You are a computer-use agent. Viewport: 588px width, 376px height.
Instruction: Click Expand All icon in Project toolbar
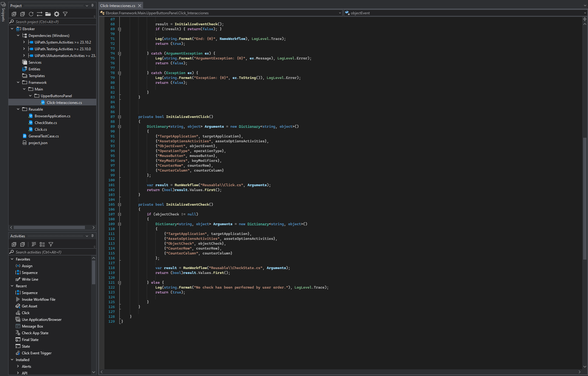14,14
